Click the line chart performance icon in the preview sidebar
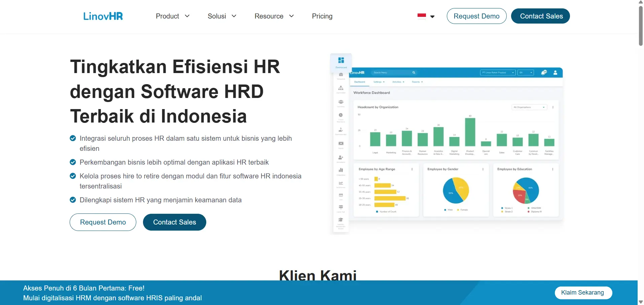 click(x=341, y=183)
